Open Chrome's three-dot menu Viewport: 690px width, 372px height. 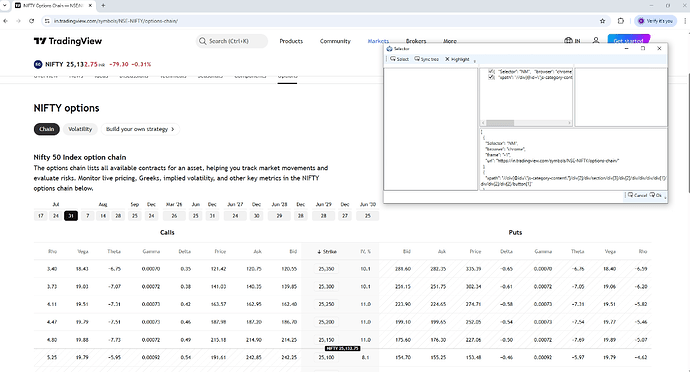pyautogui.click(x=685, y=21)
